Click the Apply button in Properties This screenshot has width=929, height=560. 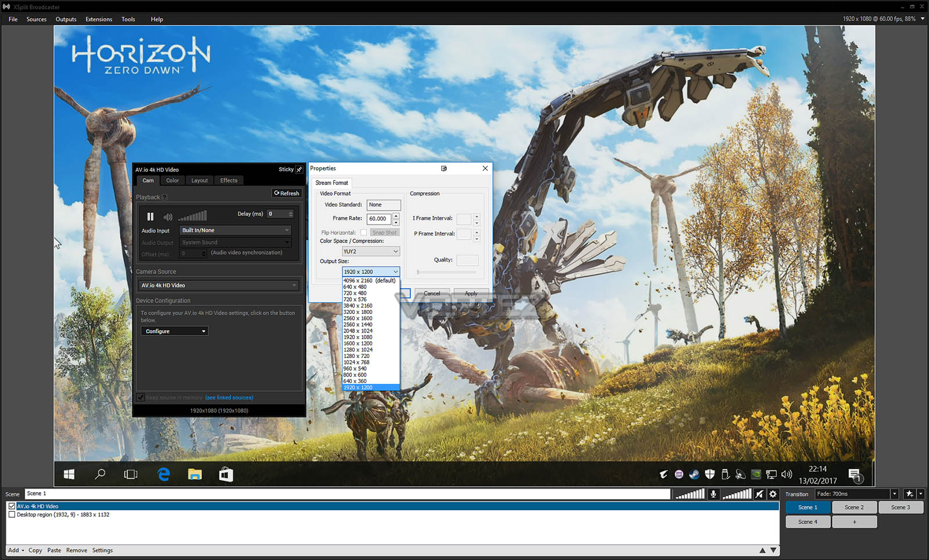(471, 294)
